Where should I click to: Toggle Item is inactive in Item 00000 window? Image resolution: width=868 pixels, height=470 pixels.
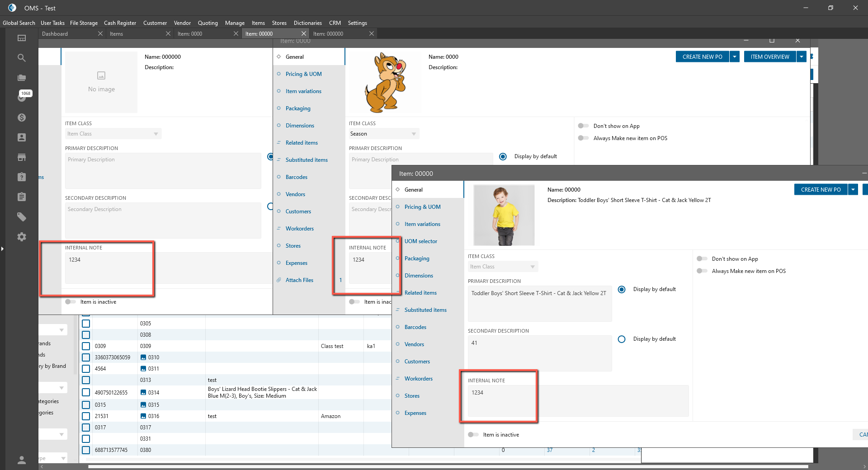pyautogui.click(x=473, y=435)
